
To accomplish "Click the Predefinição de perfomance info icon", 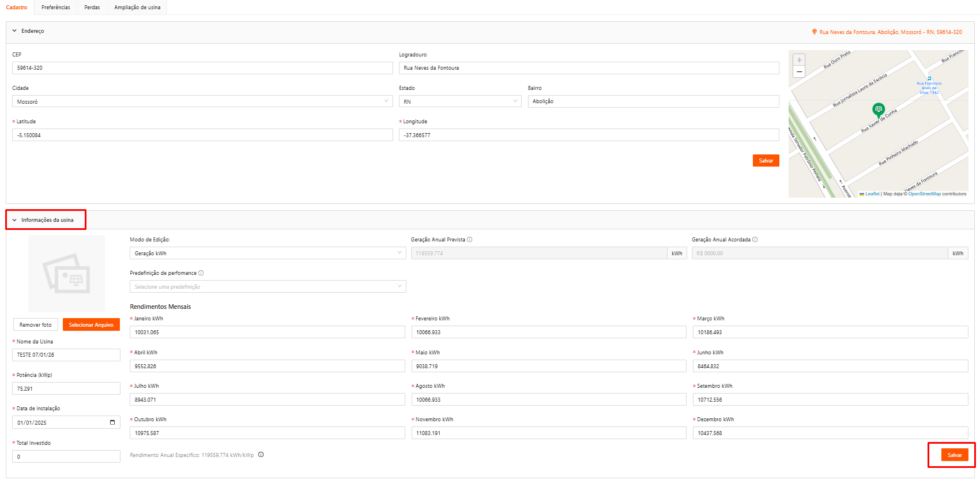I will point(201,273).
